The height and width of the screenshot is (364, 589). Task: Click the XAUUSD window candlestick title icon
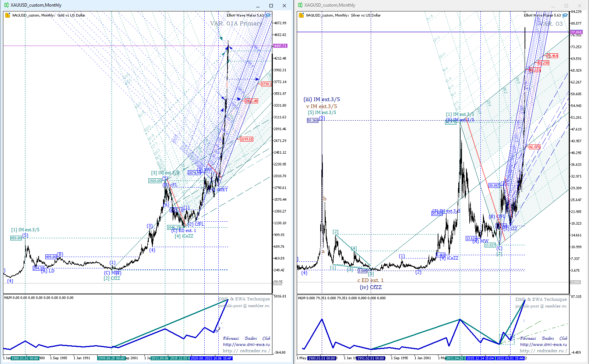coord(7,5)
